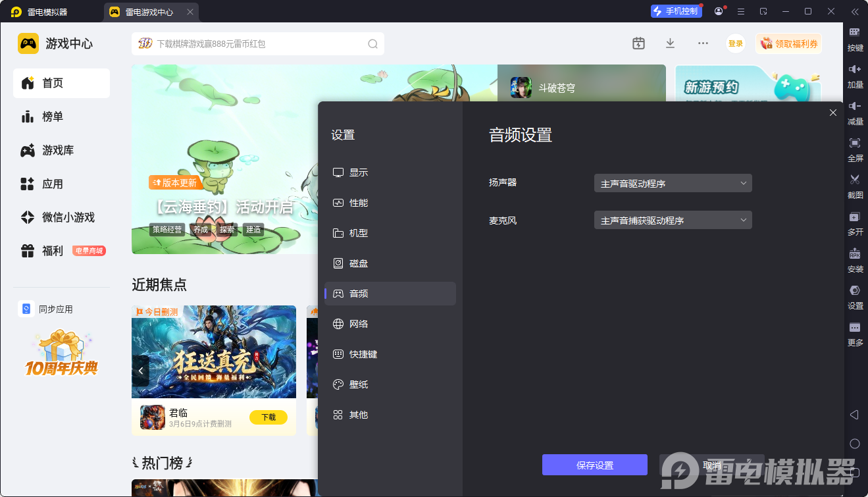Image resolution: width=868 pixels, height=497 pixels.
Task: Click the 斗破苍穹 title text
Action: tap(557, 88)
